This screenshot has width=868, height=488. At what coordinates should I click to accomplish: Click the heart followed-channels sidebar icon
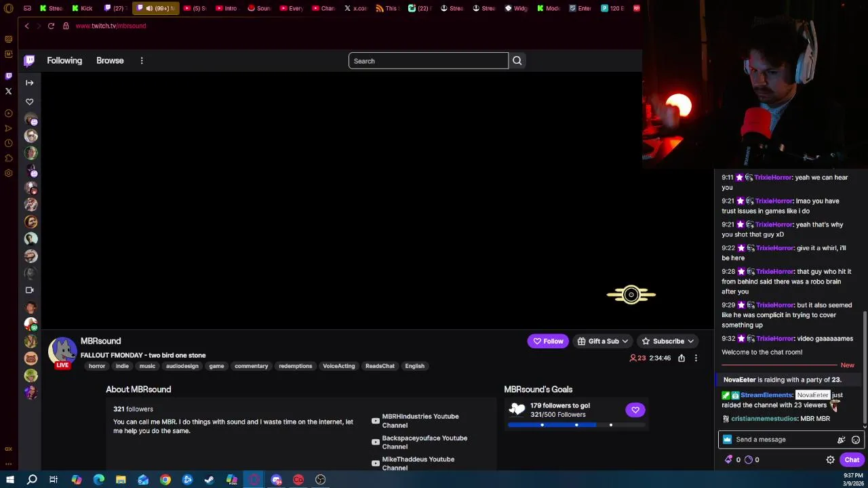coord(30,102)
